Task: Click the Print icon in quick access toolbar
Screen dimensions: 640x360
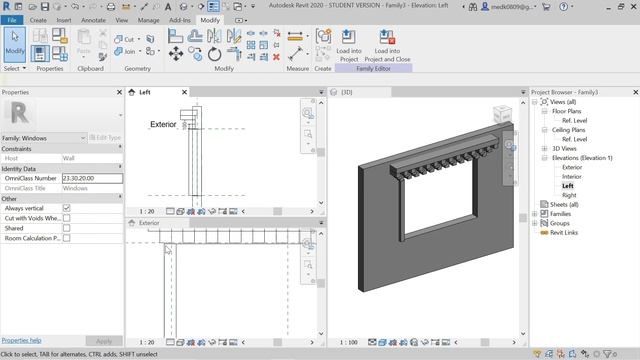Action: point(111,7)
